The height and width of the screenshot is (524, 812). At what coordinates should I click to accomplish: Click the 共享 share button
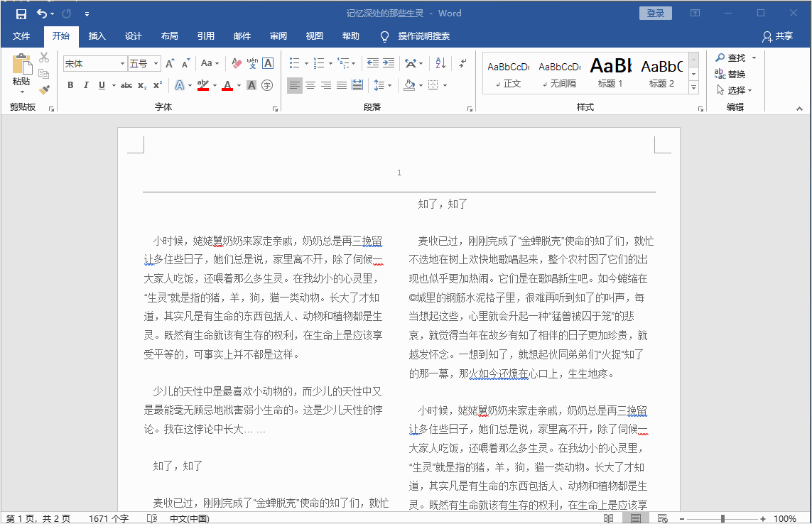coord(777,36)
